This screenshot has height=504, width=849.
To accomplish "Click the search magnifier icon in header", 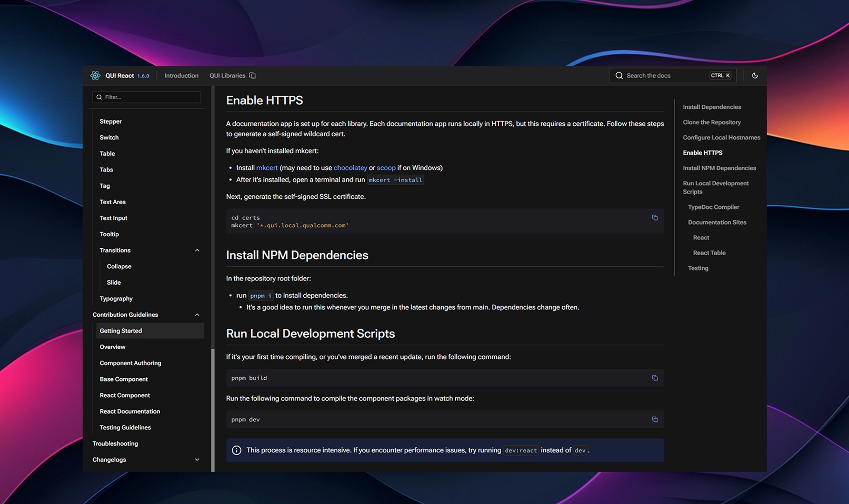I will 619,76.
